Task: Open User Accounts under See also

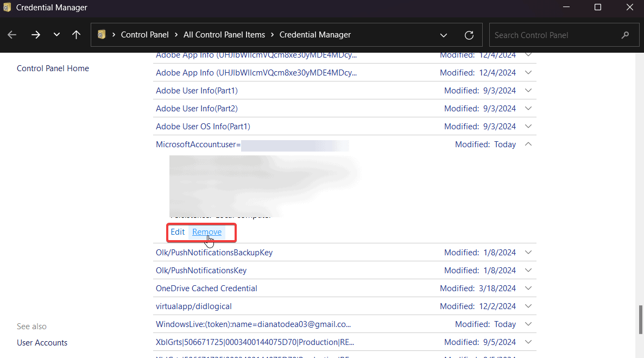Action: tap(42, 342)
